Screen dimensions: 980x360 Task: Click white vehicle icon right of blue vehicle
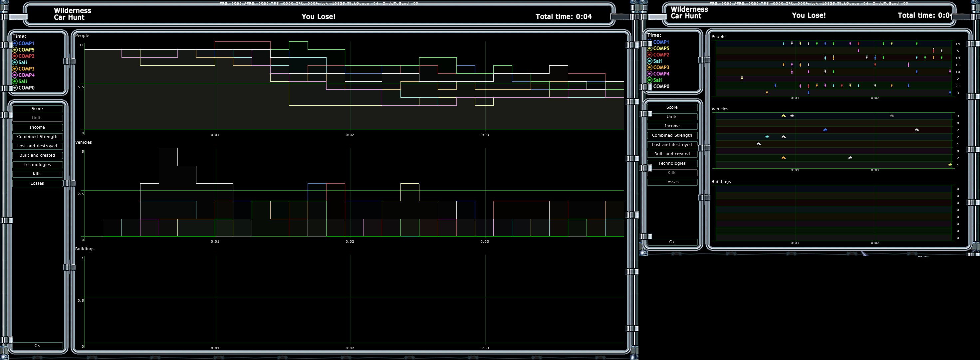coord(917,130)
